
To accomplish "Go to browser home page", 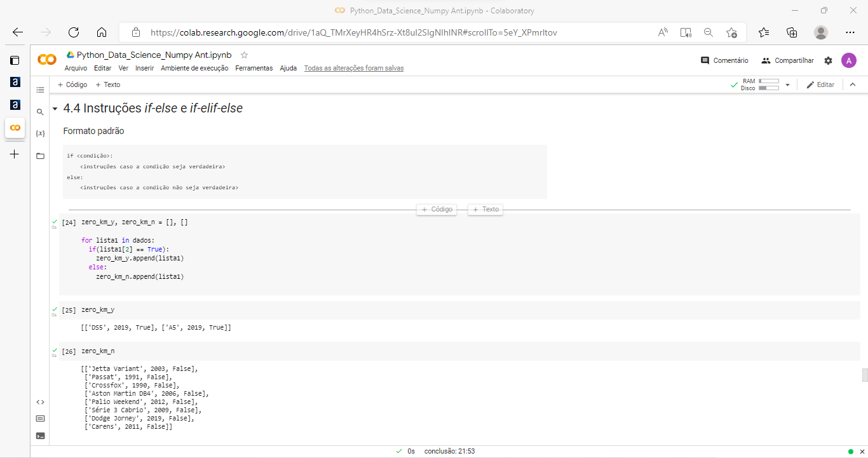I will [x=101, y=32].
